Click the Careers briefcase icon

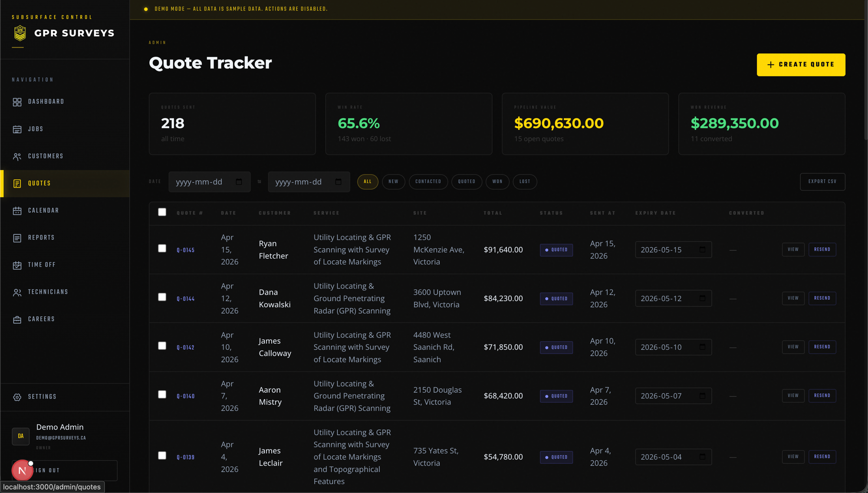[x=17, y=319]
